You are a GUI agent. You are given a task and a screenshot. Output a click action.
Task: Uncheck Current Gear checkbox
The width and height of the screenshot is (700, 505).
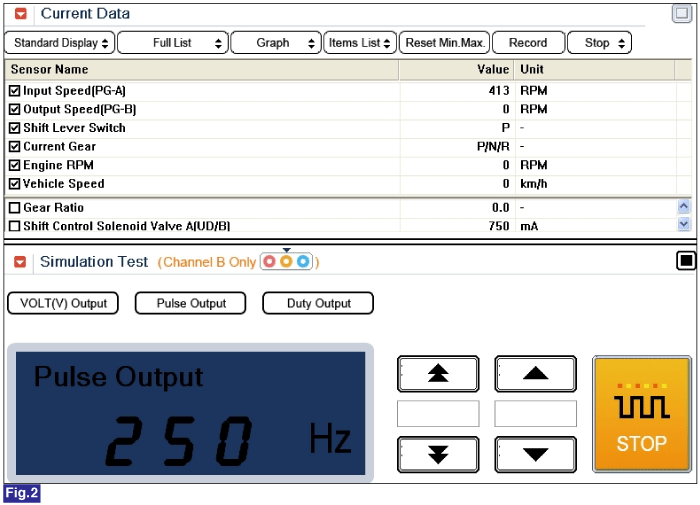click(15, 146)
